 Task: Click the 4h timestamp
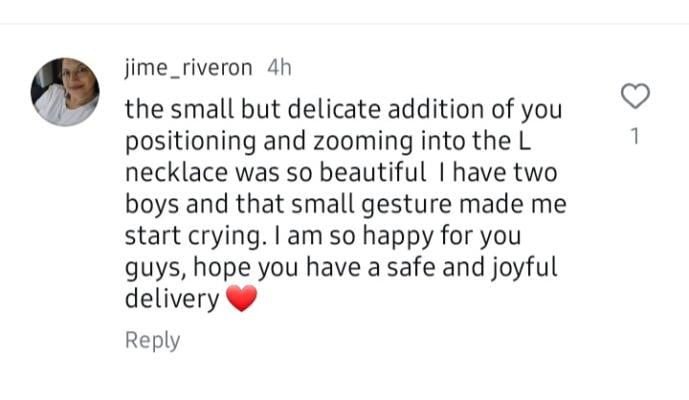(280, 67)
